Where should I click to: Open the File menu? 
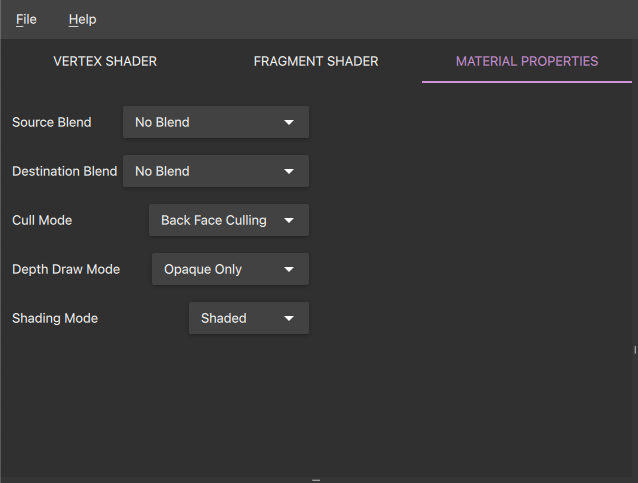coord(26,19)
